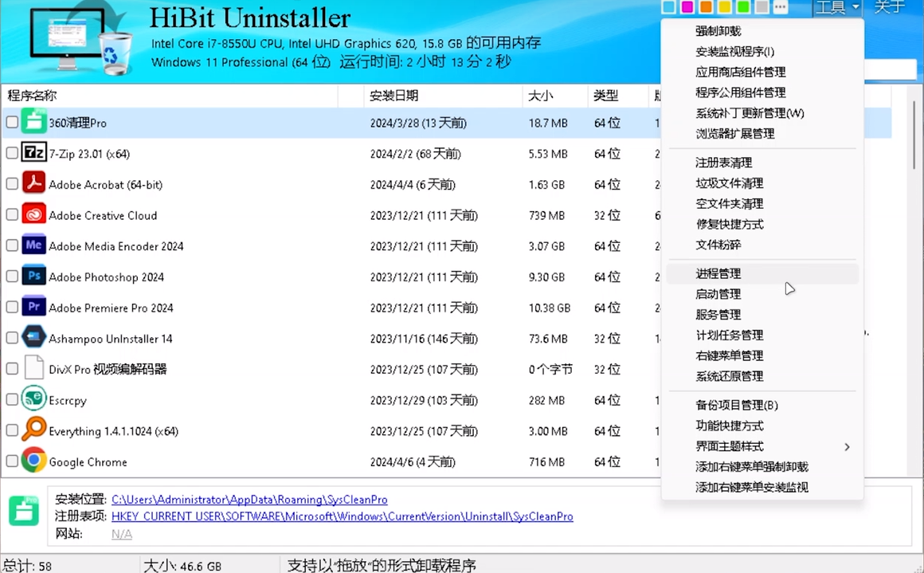Click the Adobe Acrobat icon
The width and height of the screenshot is (924, 573).
coord(33,183)
